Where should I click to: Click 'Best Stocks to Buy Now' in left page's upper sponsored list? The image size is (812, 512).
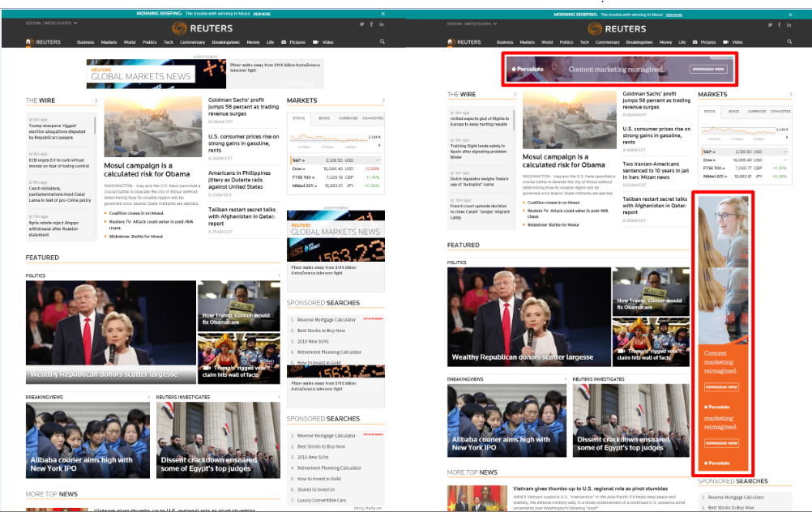[321, 331]
